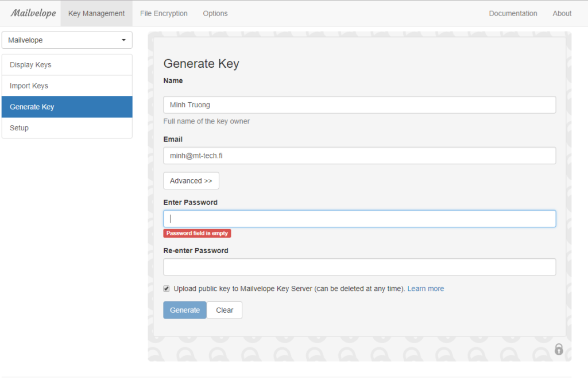Toggle the upload public key checkbox
Image resolution: width=588 pixels, height=384 pixels.
pos(167,288)
